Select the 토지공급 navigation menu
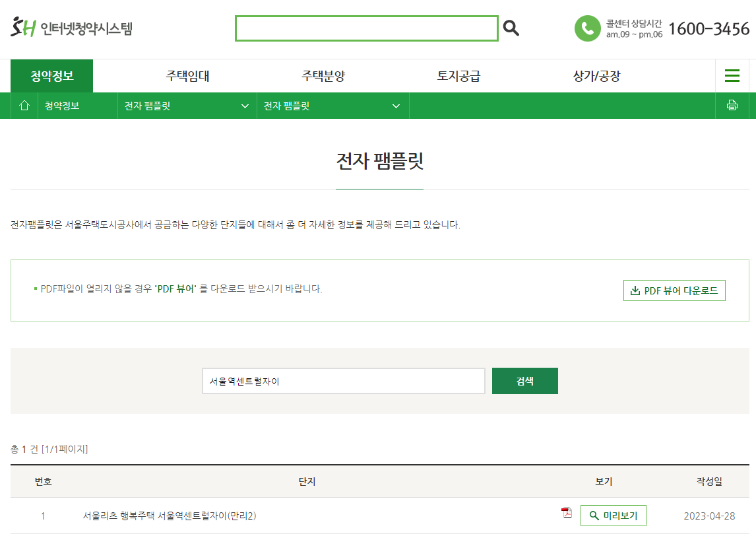Image resolution: width=756 pixels, height=544 pixels. [460, 75]
